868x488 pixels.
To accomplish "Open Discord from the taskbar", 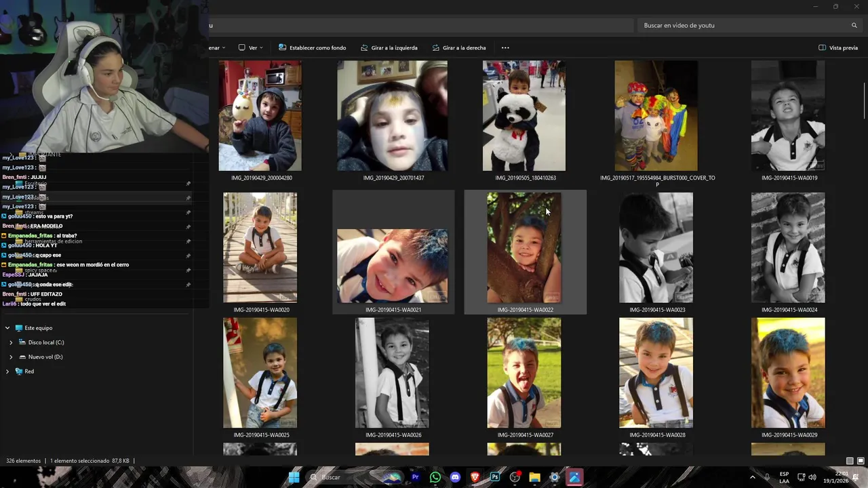I will (455, 477).
